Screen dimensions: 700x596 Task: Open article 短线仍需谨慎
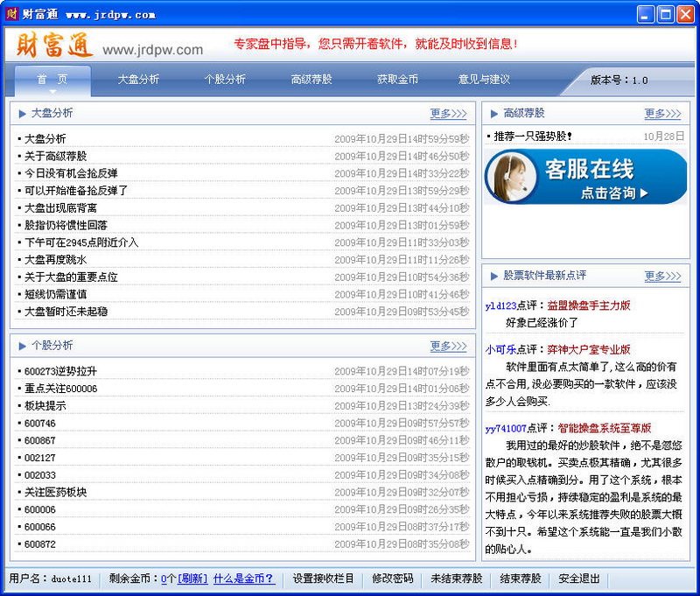[x=56, y=295]
